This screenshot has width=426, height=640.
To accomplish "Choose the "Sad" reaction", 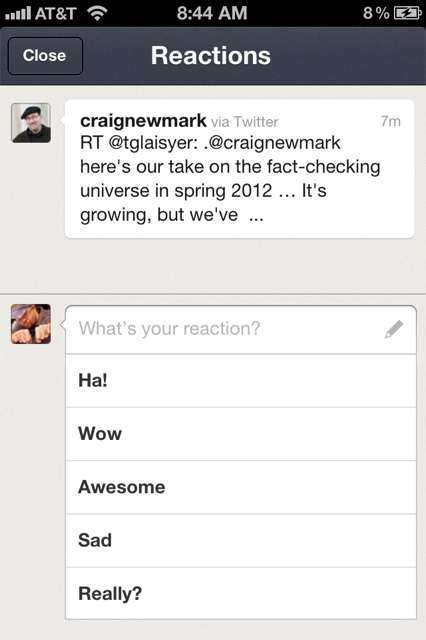I will tap(241, 540).
